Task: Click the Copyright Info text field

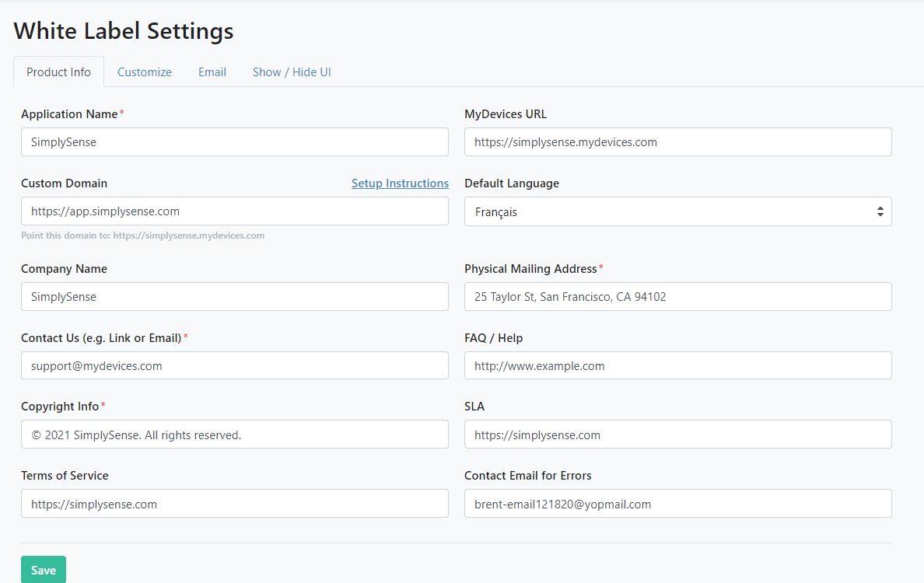Action: pos(234,435)
